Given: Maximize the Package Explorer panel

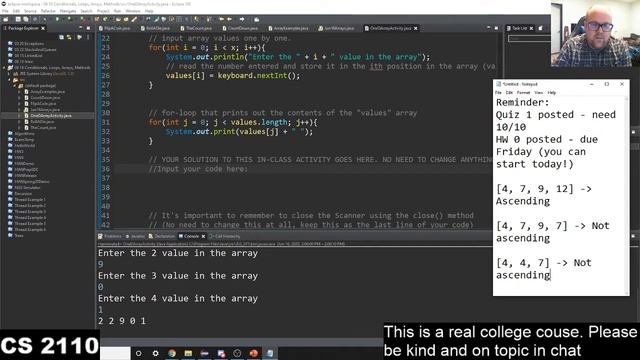Looking at the screenshot, I should (88, 28).
